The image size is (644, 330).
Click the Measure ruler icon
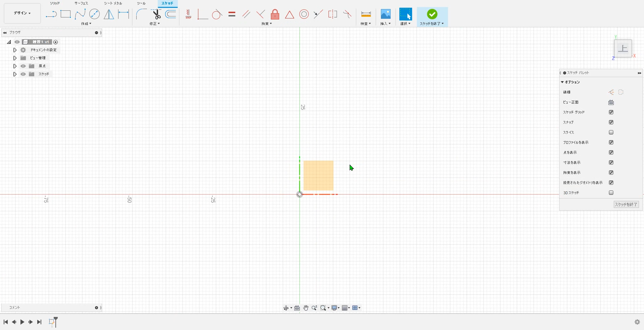tap(365, 14)
